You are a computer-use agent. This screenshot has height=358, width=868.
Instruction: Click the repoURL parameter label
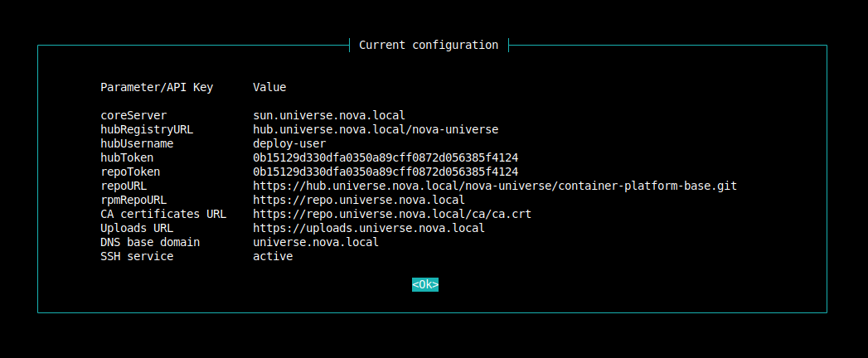click(124, 186)
